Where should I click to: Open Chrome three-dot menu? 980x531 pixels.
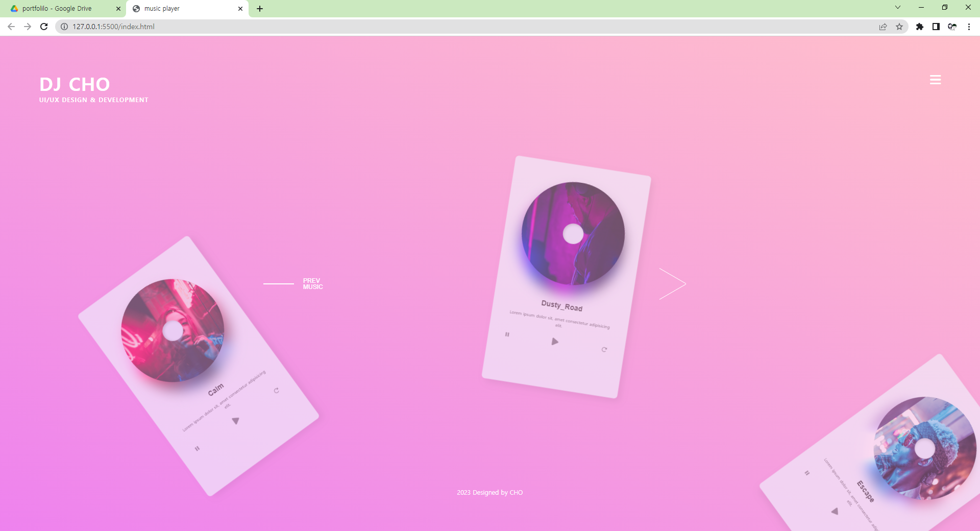click(x=969, y=27)
